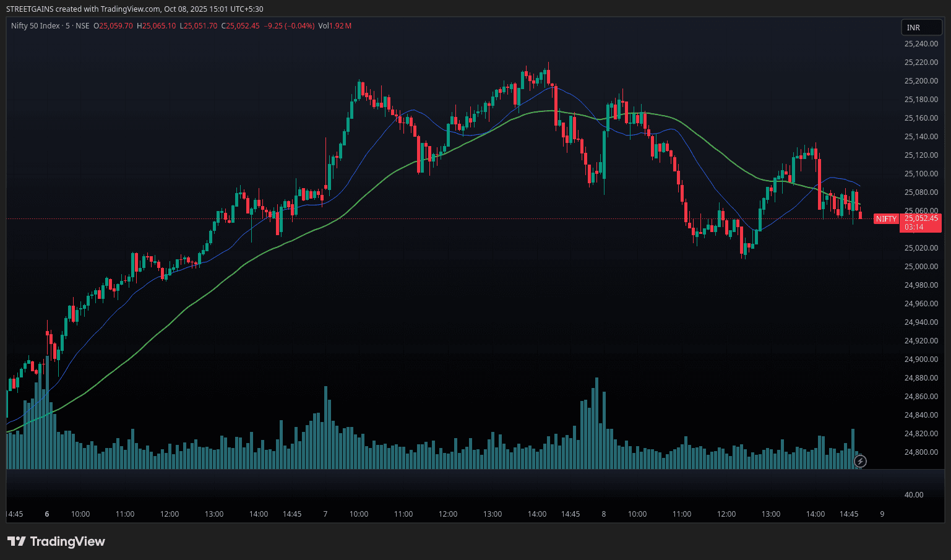951x560 pixels.
Task: Click date marker 9 on the time axis
Action: pos(882,514)
